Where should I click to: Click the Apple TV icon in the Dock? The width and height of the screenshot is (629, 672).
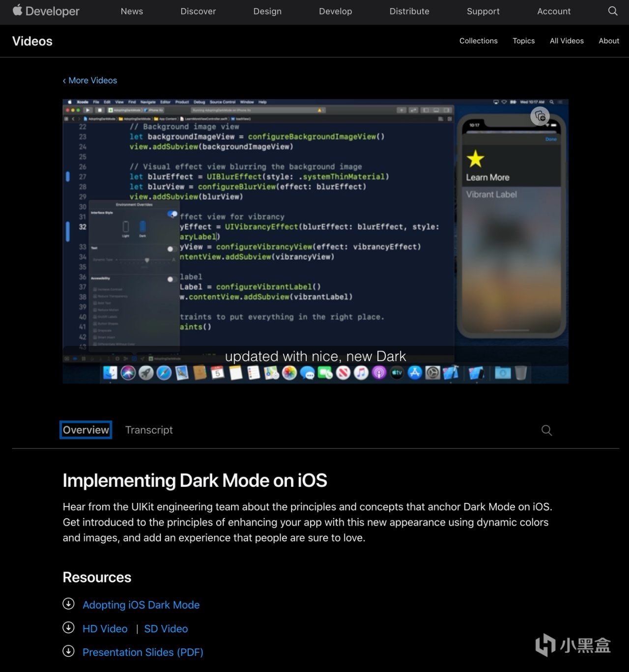point(397,373)
